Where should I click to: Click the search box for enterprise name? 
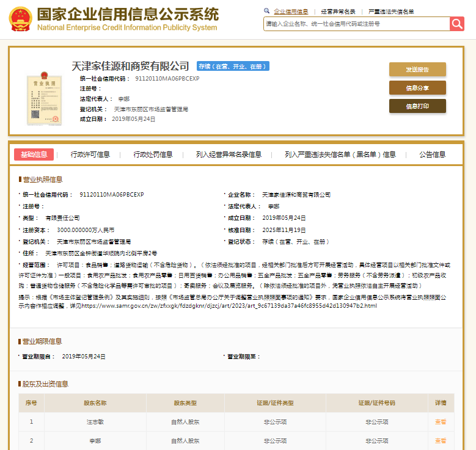356,24
